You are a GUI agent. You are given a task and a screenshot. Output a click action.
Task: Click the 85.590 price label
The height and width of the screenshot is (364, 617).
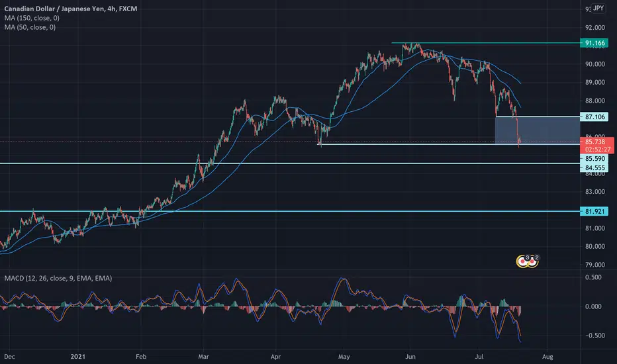pyautogui.click(x=594, y=159)
